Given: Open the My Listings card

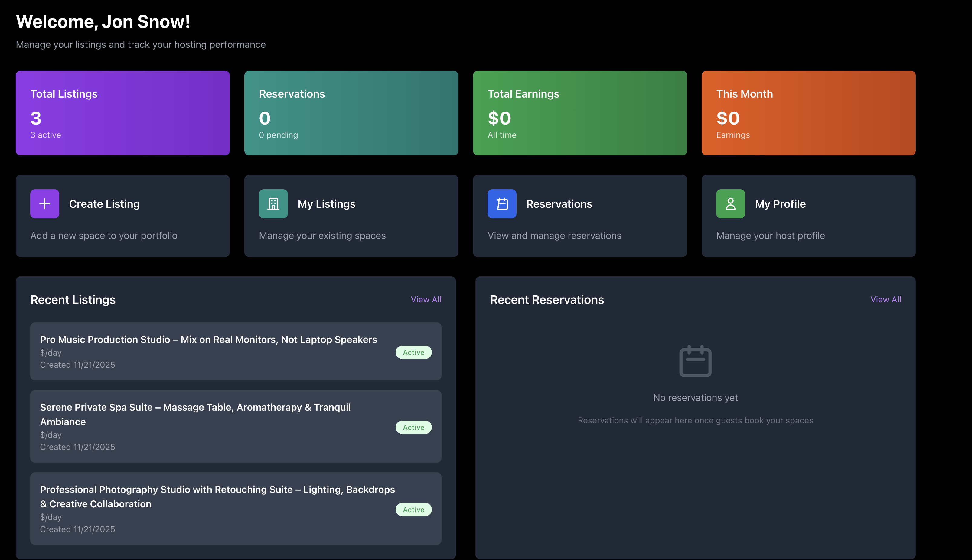Looking at the screenshot, I should 351,216.
